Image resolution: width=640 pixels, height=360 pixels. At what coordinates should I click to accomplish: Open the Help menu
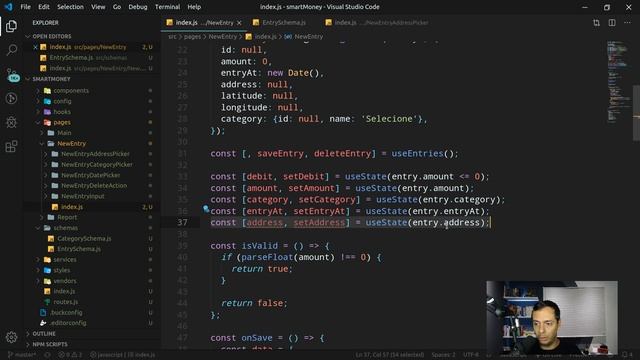tap(194, 7)
